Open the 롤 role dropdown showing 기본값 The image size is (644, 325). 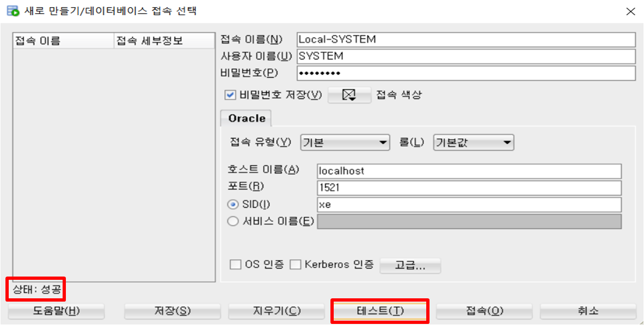[x=506, y=142]
